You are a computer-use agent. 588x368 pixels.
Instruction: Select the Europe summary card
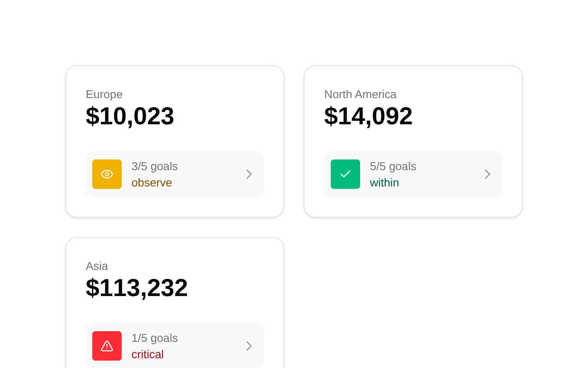[x=175, y=141]
